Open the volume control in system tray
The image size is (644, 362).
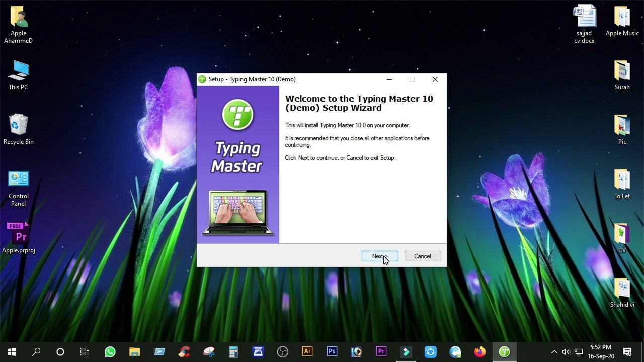pos(566,352)
